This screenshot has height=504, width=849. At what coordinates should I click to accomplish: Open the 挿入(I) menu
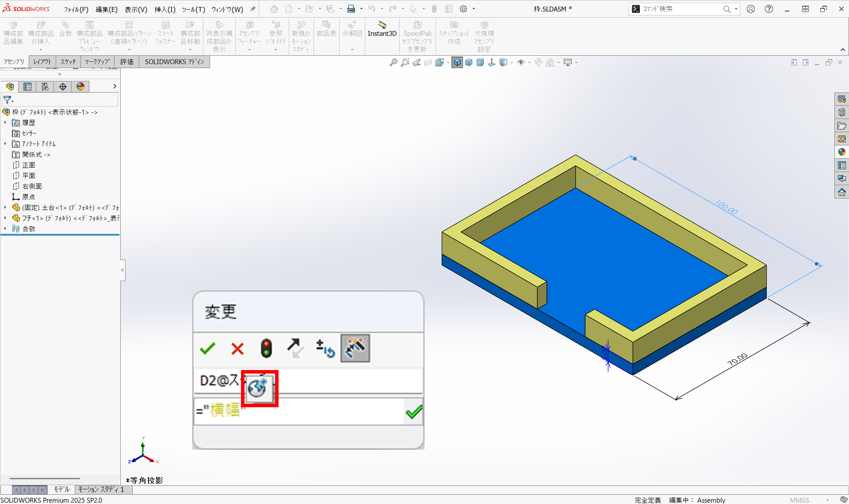pyautogui.click(x=165, y=9)
